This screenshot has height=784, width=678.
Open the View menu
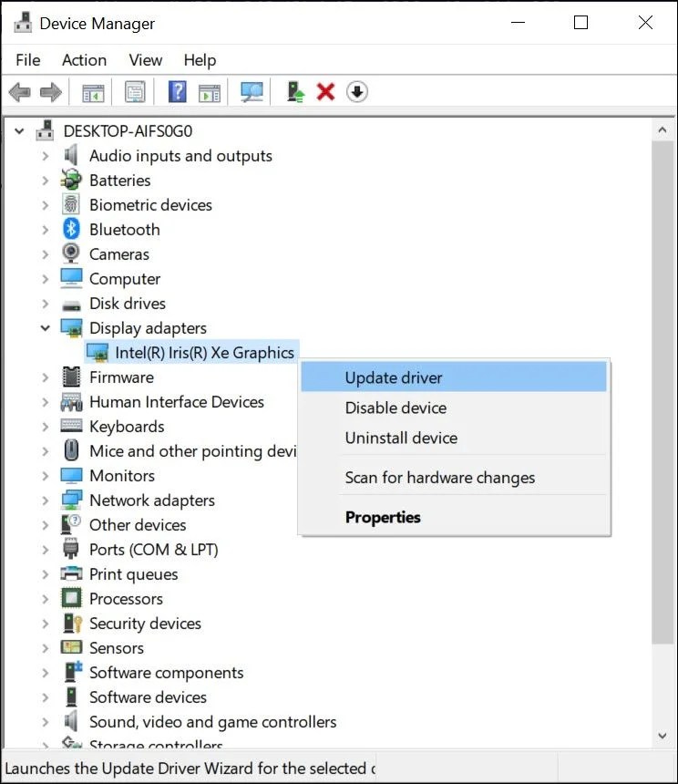pos(146,60)
